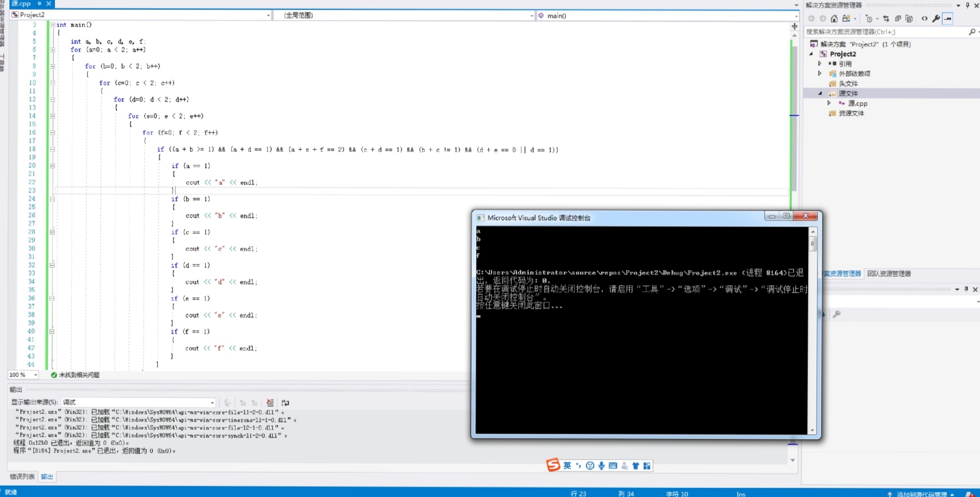This screenshot has width=980, height=497.
Task: Toggle the preview selected items button
Action: [947, 18]
